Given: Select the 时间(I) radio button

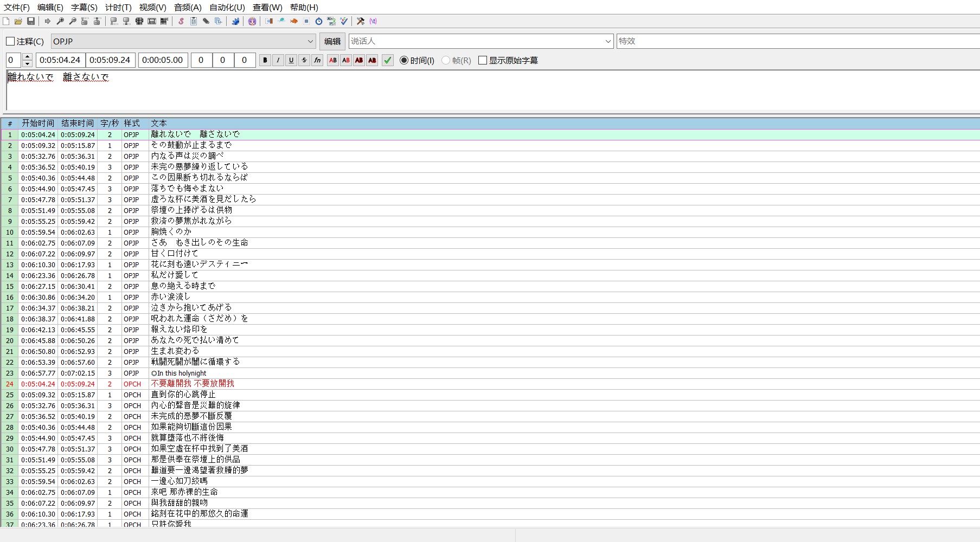Looking at the screenshot, I should [404, 60].
